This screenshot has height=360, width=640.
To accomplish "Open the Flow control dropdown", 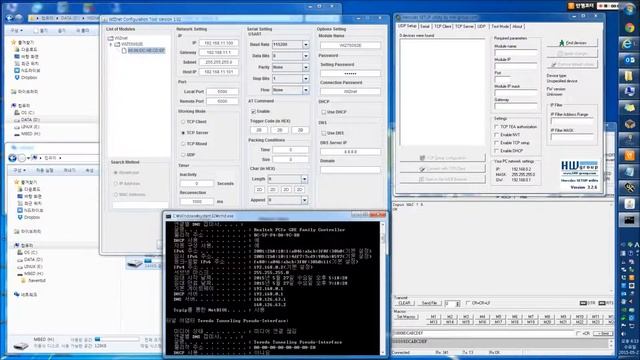I will click(x=305, y=90).
